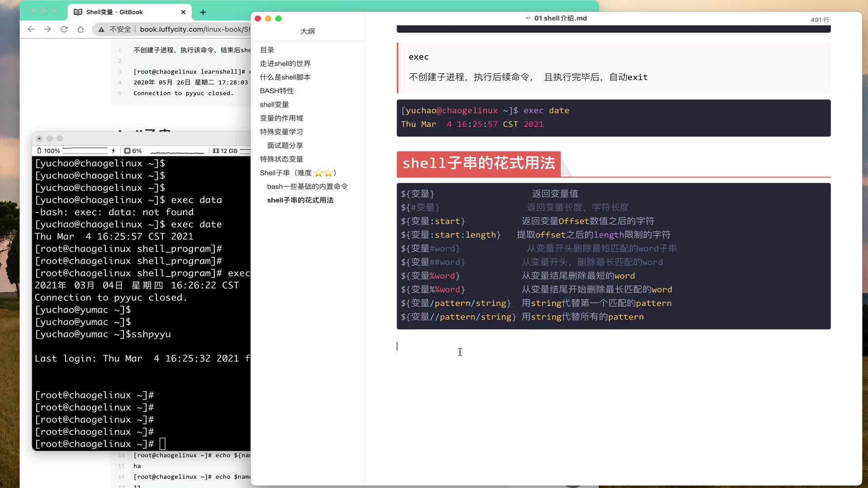Image resolution: width=868 pixels, height=488 pixels.
Task: Click the terminal window close dot
Action: [39, 139]
